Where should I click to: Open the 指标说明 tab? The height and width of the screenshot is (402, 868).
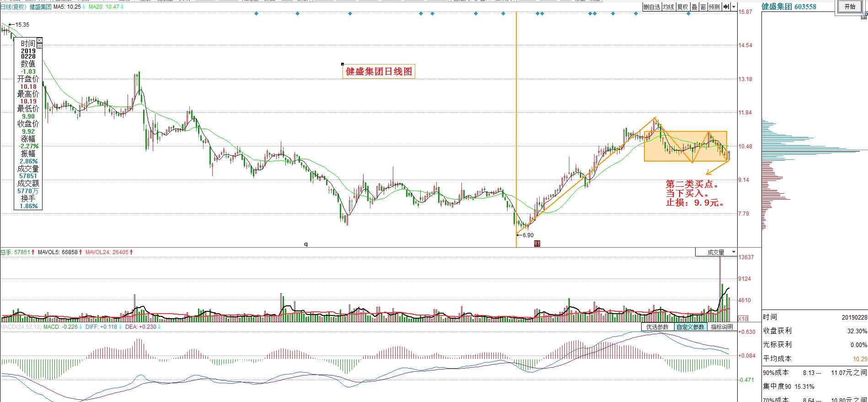pos(722,327)
